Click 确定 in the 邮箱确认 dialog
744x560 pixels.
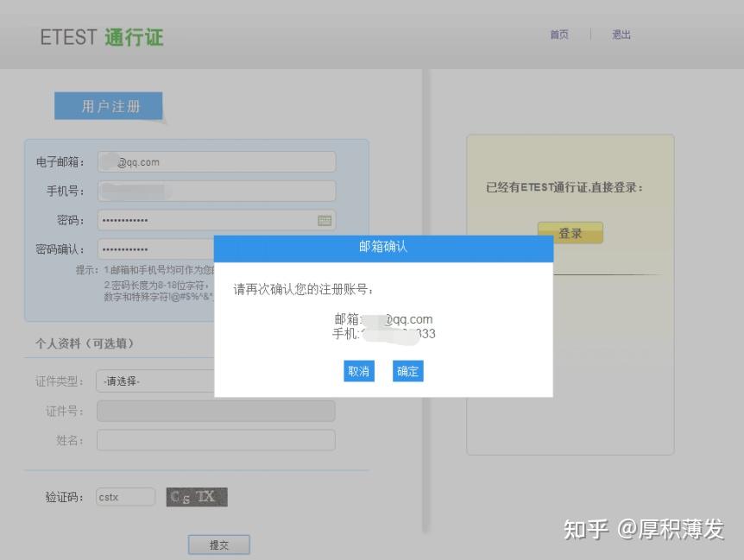click(407, 371)
